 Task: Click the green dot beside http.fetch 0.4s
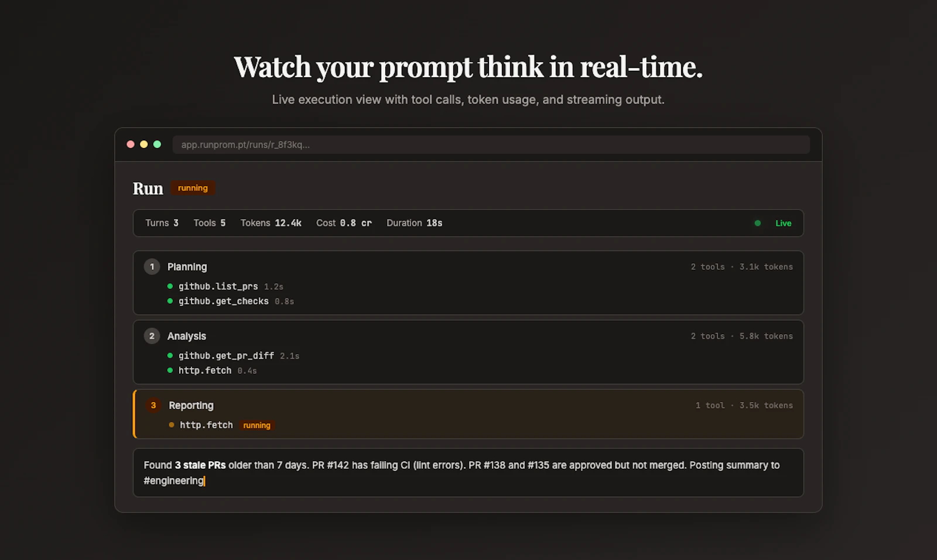coord(170,370)
